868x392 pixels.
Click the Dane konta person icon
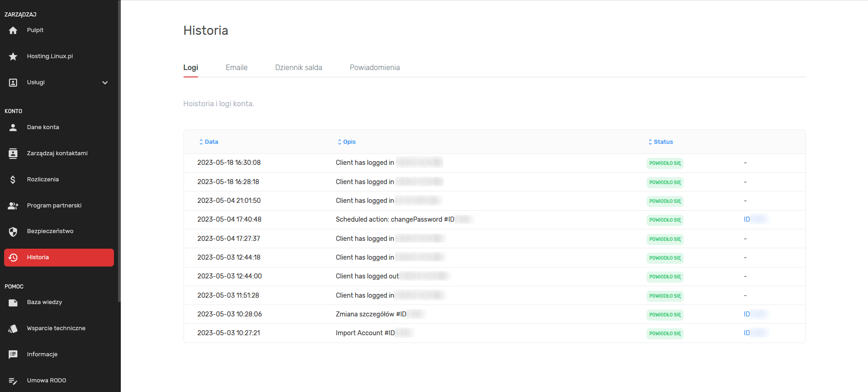pyautogui.click(x=13, y=127)
